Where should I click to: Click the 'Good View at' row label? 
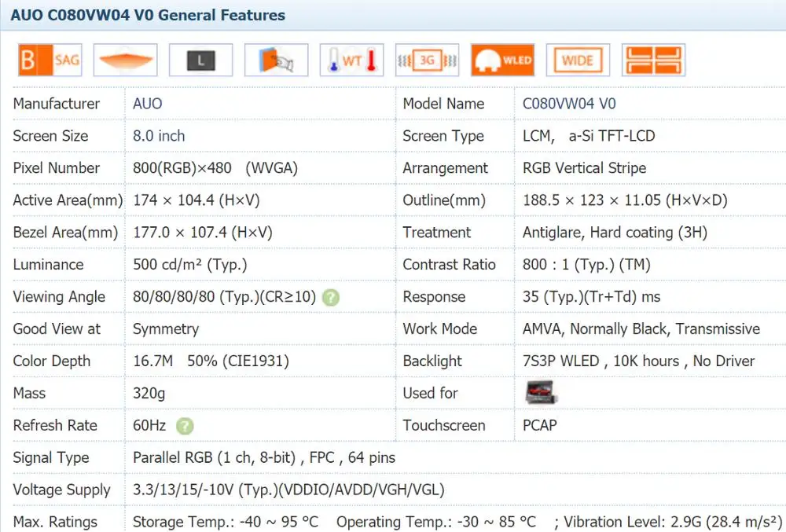[x=57, y=328]
